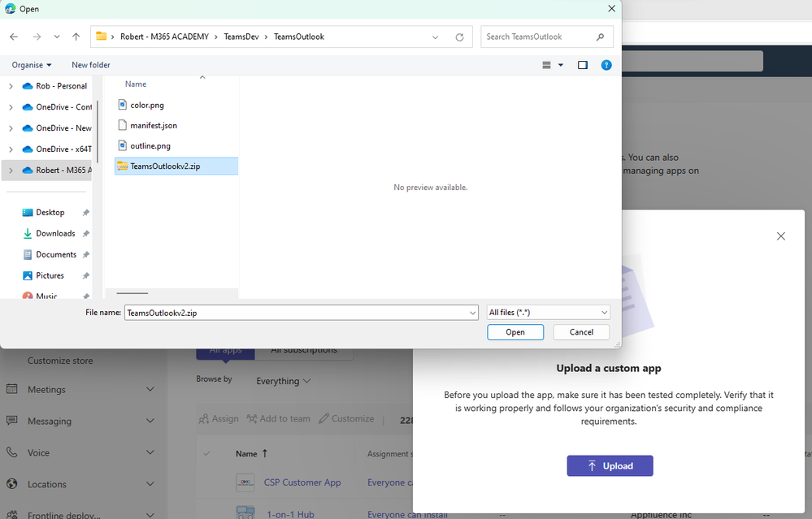The image size is (812, 519).
Task: Open Help with the blue question icon
Action: (606, 65)
